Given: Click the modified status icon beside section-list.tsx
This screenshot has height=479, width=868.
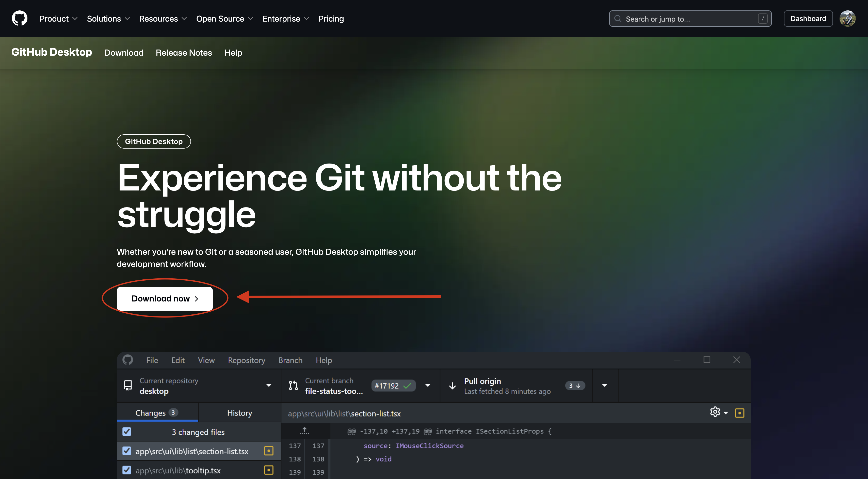Looking at the screenshot, I should click(x=269, y=451).
